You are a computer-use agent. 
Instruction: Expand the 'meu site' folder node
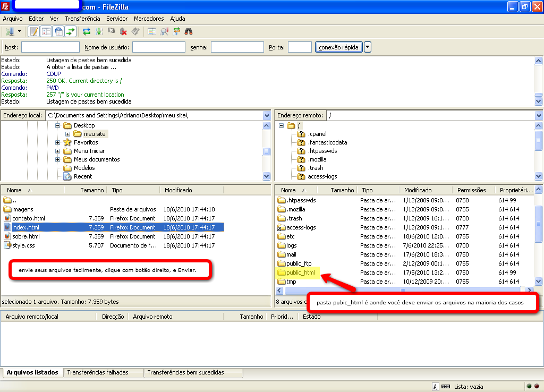(x=67, y=134)
